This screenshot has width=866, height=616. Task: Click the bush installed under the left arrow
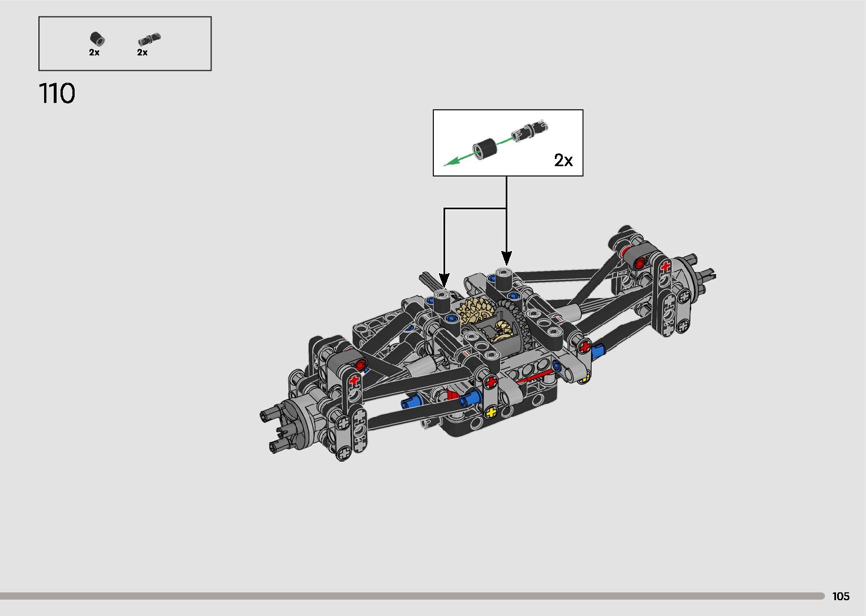pos(442,300)
